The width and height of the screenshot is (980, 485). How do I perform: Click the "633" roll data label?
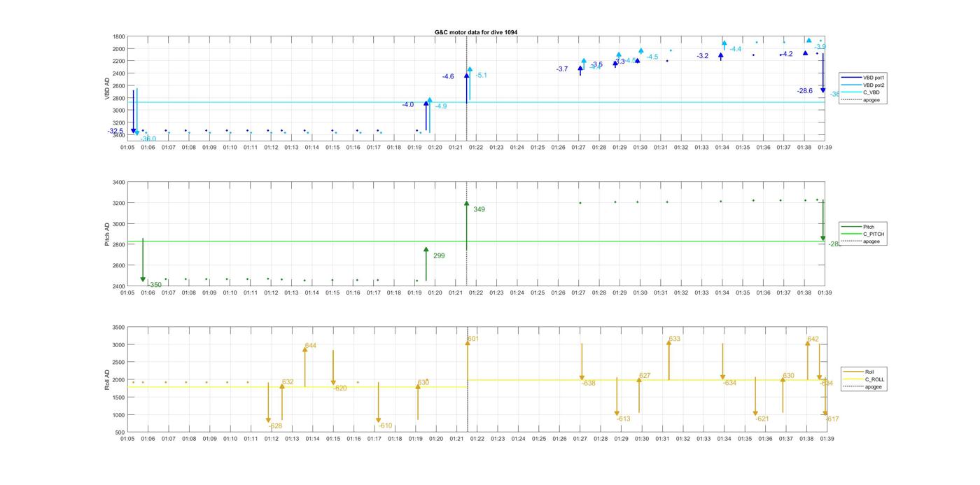pyautogui.click(x=674, y=339)
